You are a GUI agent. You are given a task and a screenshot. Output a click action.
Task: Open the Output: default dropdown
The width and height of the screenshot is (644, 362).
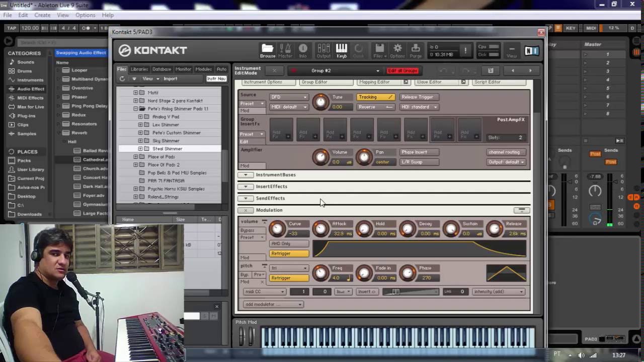(506, 162)
